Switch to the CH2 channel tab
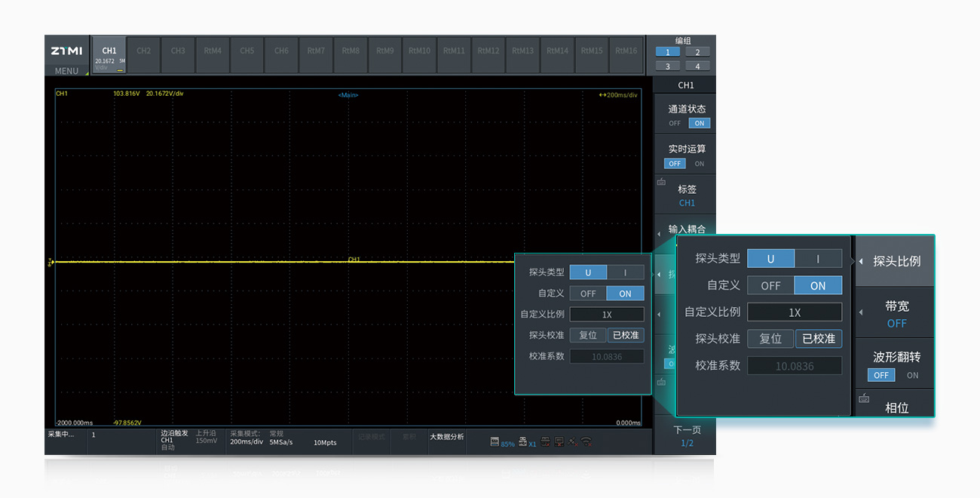 click(x=143, y=51)
